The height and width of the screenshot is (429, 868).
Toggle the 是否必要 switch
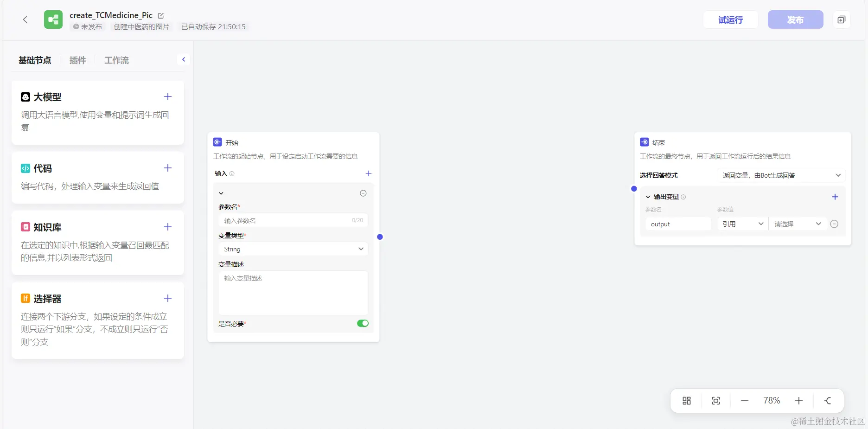coord(363,323)
